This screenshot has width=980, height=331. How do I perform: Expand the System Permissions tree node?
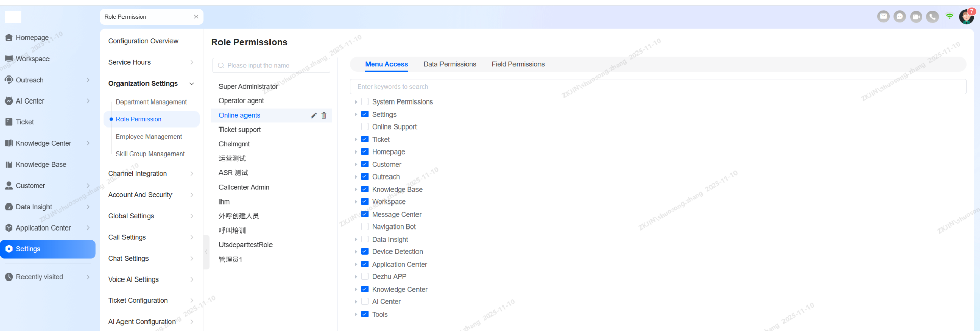(x=356, y=102)
